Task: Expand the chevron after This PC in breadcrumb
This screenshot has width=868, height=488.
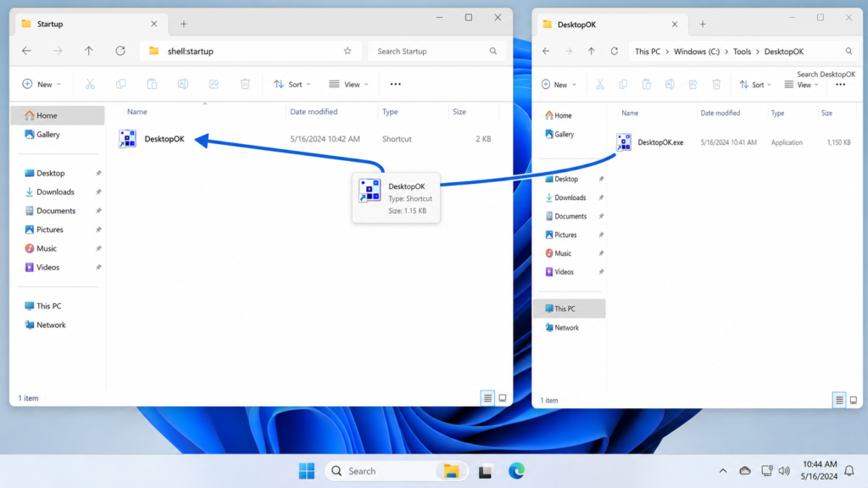Action: click(667, 52)
